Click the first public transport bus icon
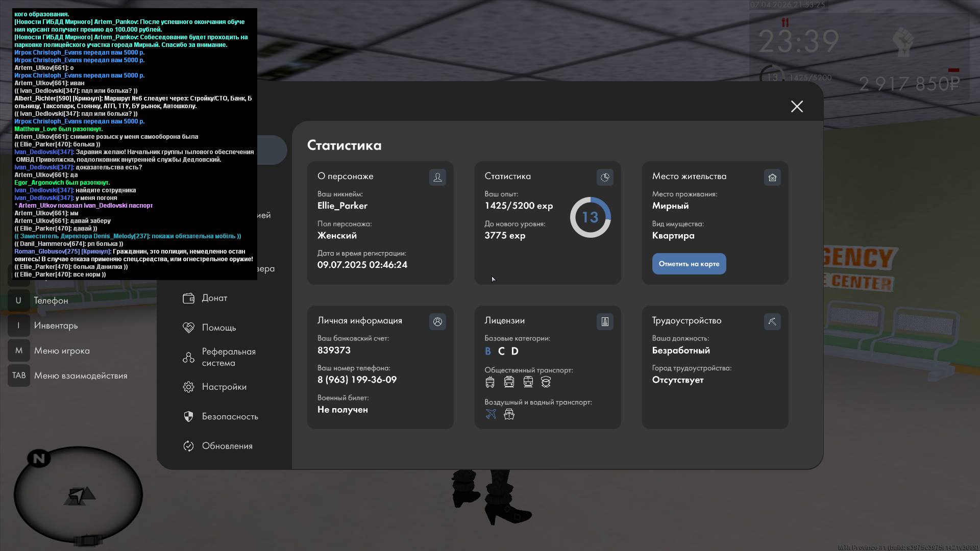This screenshot has width=980, height=551. (x=490, y=382)
